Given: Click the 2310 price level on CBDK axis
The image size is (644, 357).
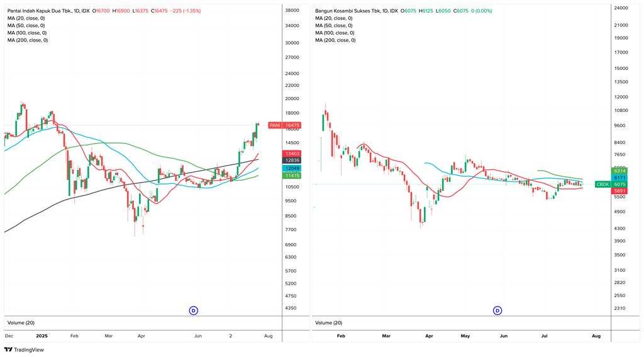Looking at the screenshot, I should click(619, 308).
